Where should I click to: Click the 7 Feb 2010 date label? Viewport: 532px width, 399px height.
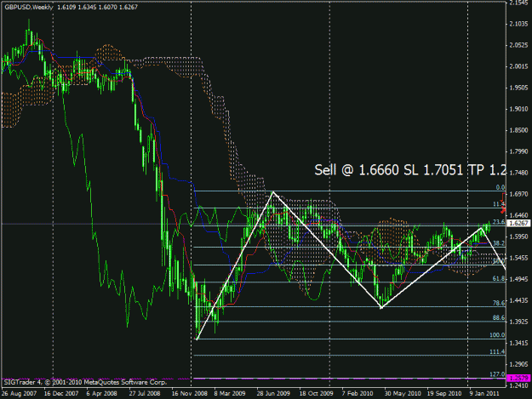[358, 394]
